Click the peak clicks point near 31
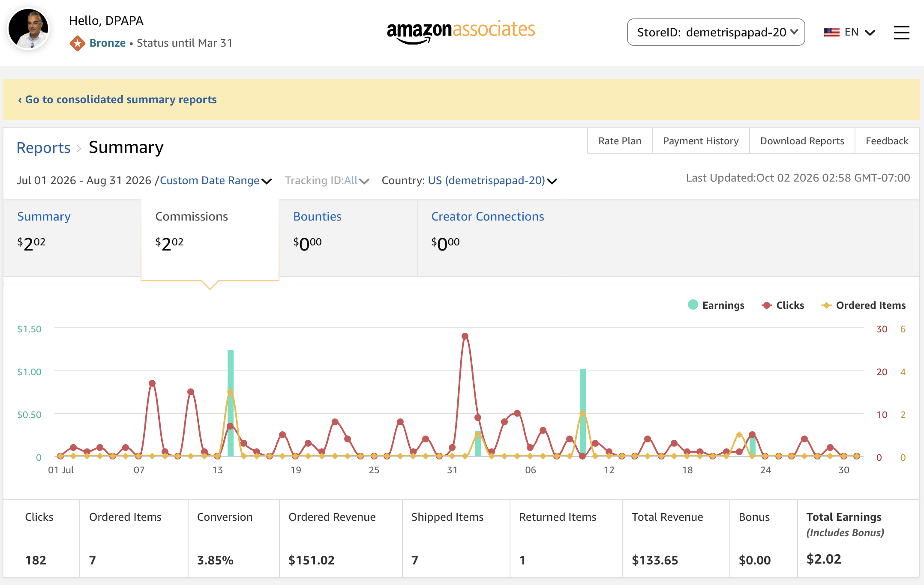924x585 pixels. pyautogui.click(x=465, y=336)
